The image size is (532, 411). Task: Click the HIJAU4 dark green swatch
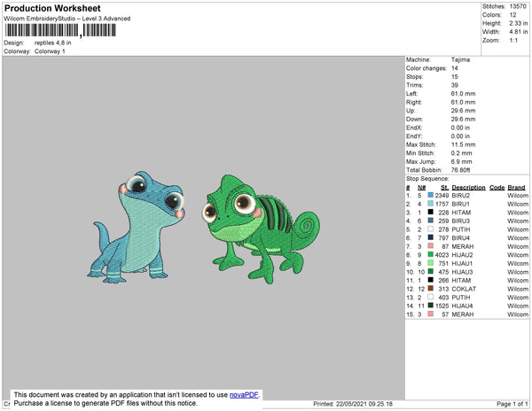tap(431, 306)
